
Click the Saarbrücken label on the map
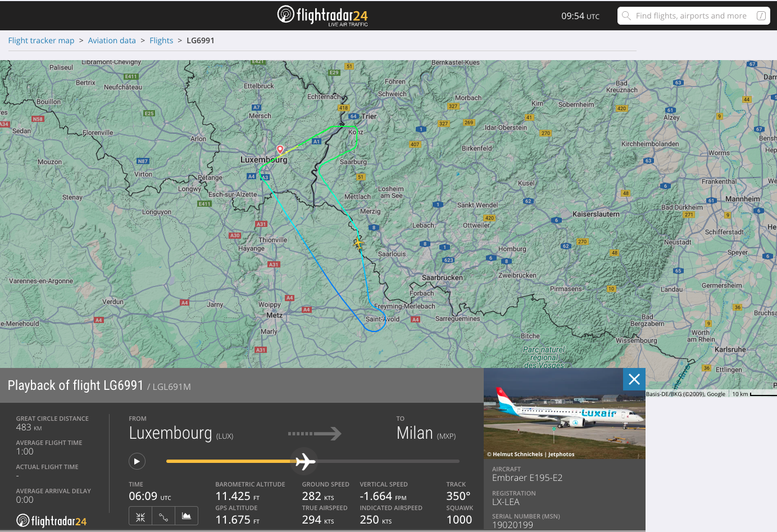pos(442,278)
